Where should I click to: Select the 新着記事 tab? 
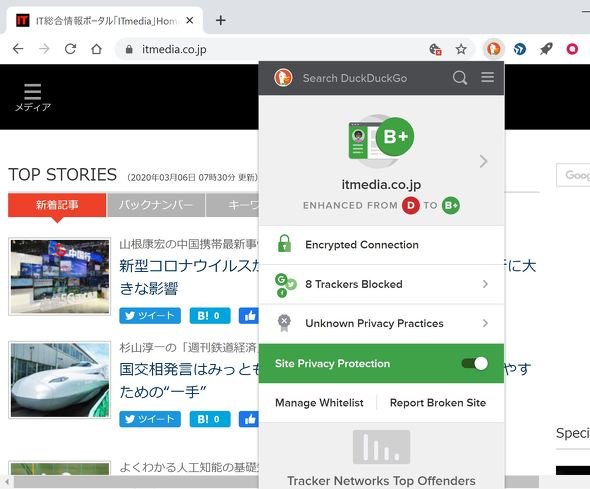coord(57,205)
